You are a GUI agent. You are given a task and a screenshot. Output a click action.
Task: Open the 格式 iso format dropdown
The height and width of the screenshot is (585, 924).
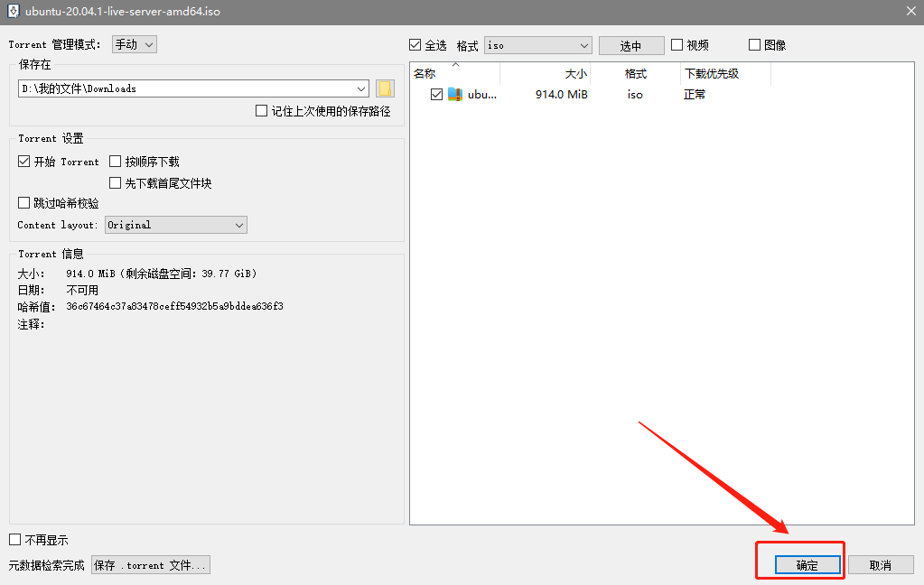click(537, 45)
